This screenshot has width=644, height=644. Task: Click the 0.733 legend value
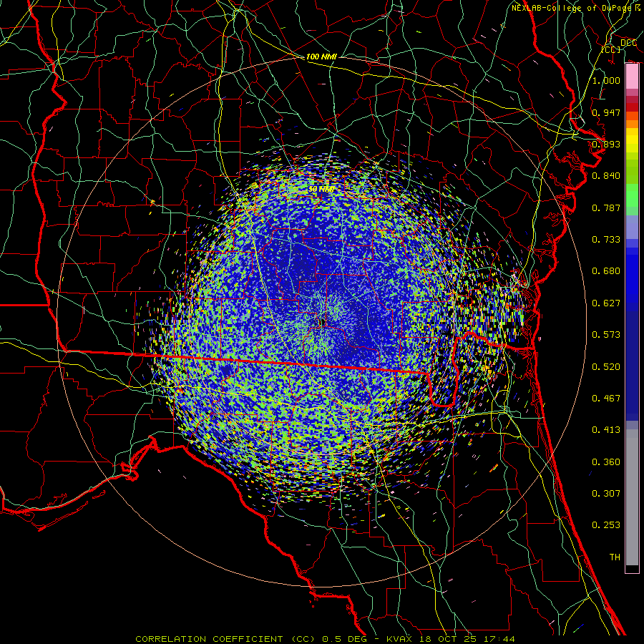tap(606, 239)
